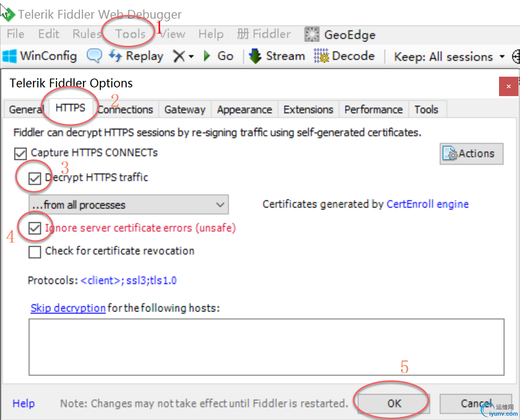Switch to the Gateway tab

185,109
